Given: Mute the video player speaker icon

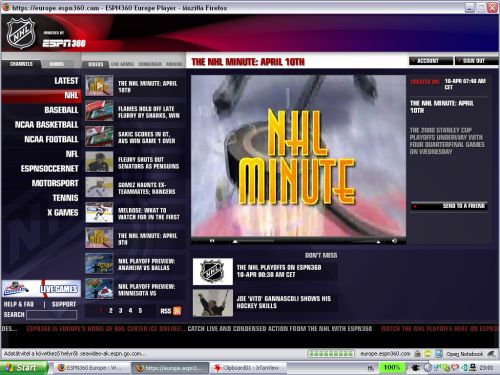Looking at the screenshot, I should tap(394, 241).
